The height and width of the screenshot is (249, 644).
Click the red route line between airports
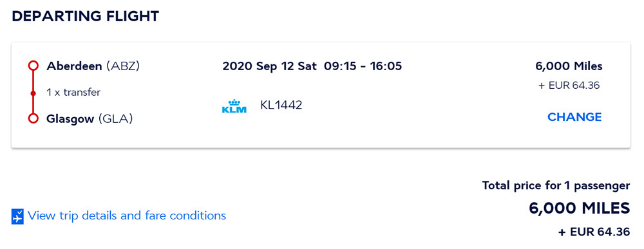click(x=33, y=92)
